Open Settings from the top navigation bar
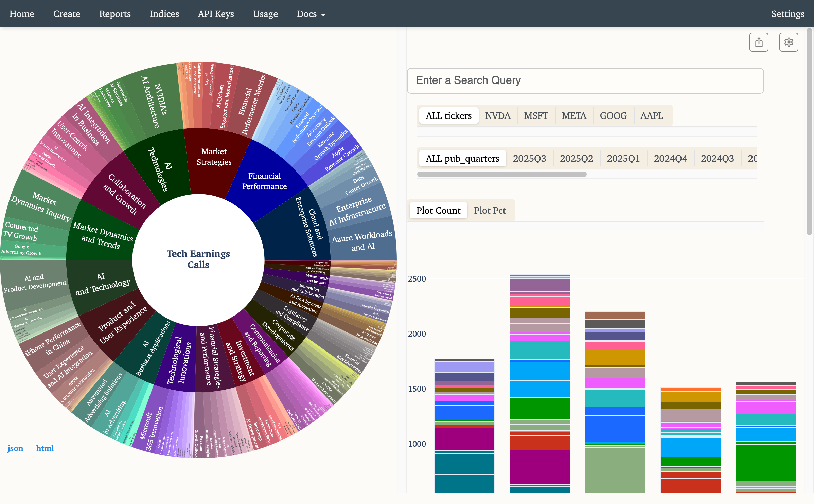This screenshot has height=504, width=814. (788, 14)
